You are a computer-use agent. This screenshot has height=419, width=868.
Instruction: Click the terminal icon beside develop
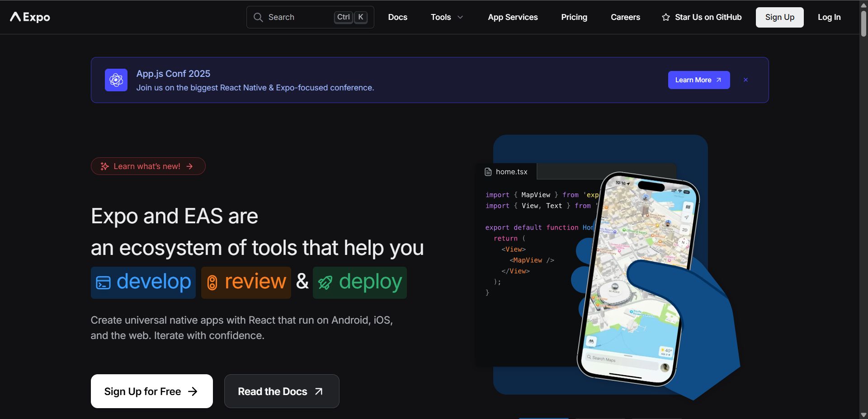tap(103, 283)
